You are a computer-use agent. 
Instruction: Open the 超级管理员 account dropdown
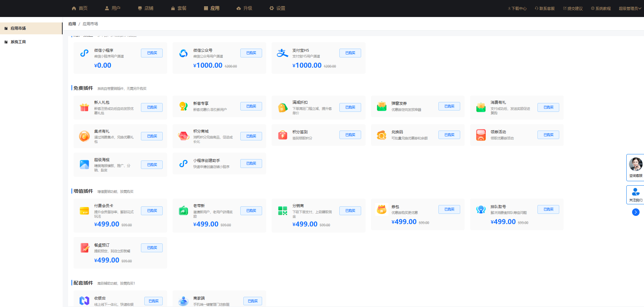point(630,8)
